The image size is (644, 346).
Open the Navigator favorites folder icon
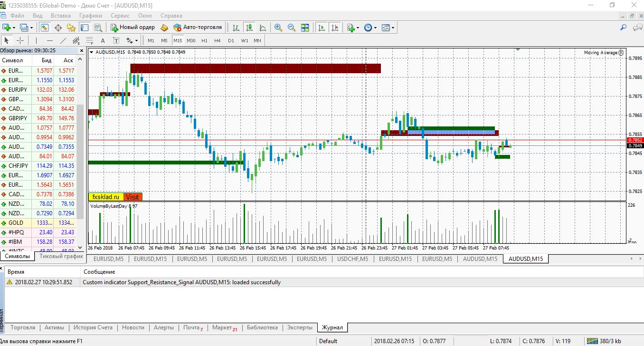click(71, 28)
